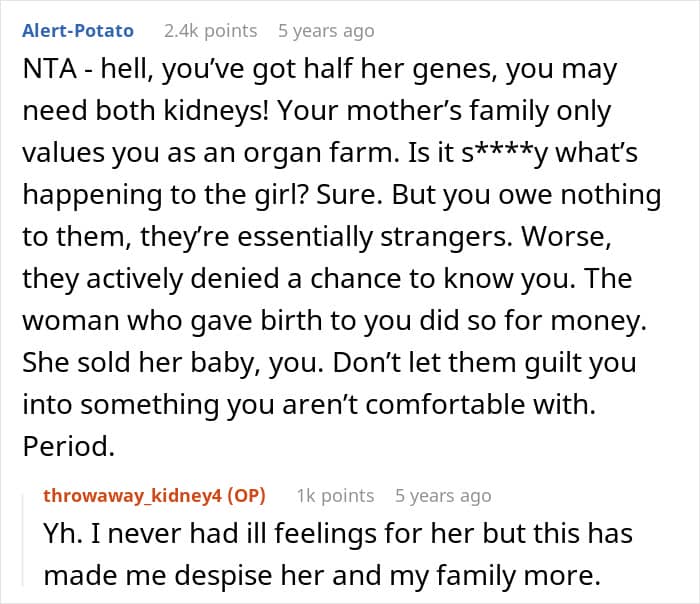This screenshot has width=700, height=604.
Task: Click the text 'need both kidneys!'
Action: 146,111
